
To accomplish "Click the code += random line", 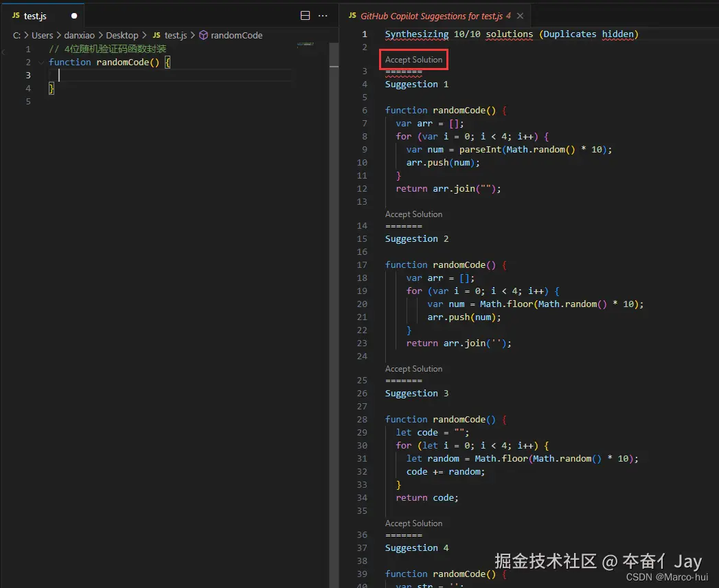I will tap(446, 472).
